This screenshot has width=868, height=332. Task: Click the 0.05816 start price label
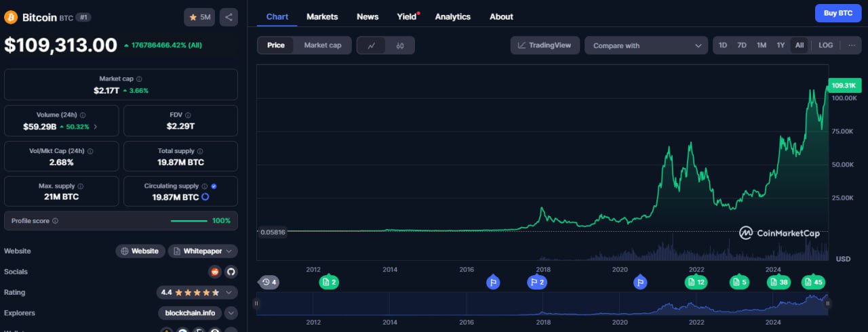click(x=272, y=232)
